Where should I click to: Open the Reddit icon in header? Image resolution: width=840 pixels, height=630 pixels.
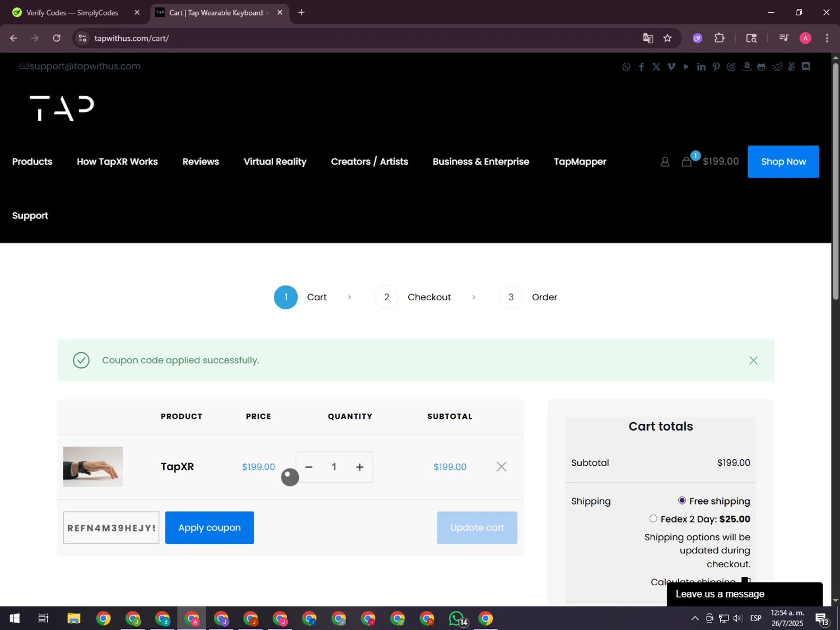(777, 67)
